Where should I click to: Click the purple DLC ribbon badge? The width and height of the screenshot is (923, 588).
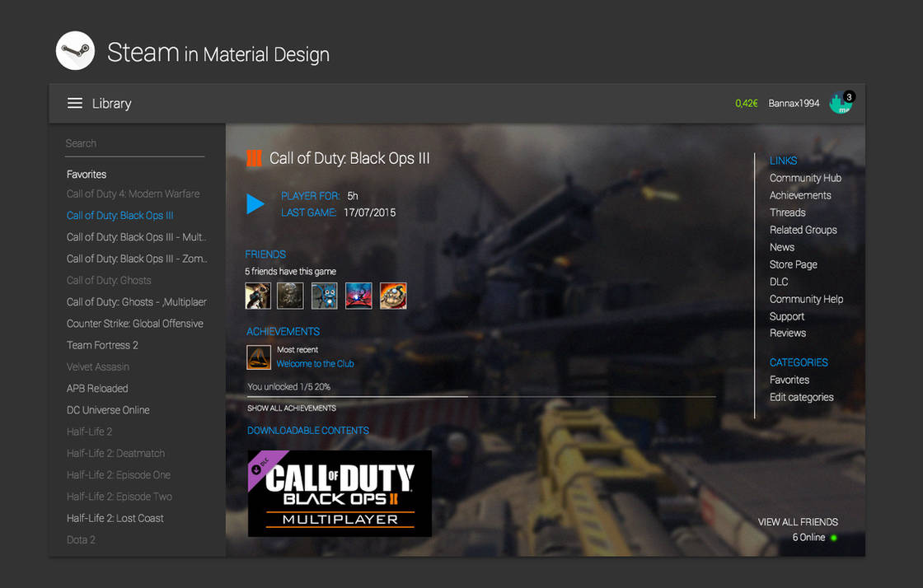tap(263, 465)
